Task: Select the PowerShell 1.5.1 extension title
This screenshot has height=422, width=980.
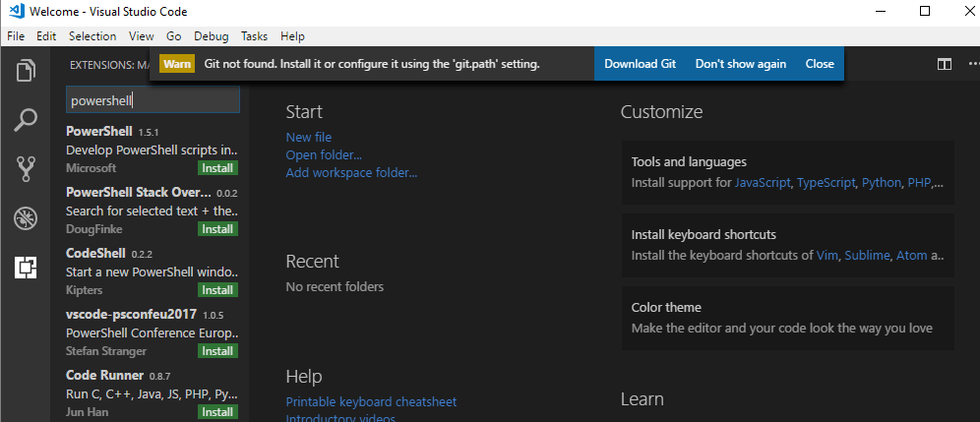Action: pos(98,131)
